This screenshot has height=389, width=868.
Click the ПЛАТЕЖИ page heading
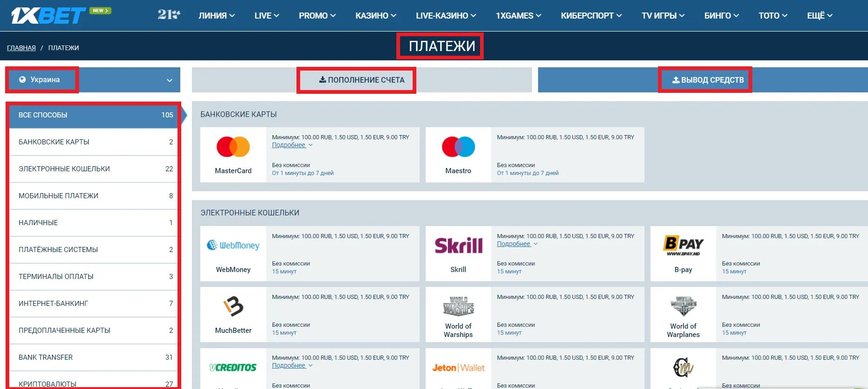tap(442, 46)
